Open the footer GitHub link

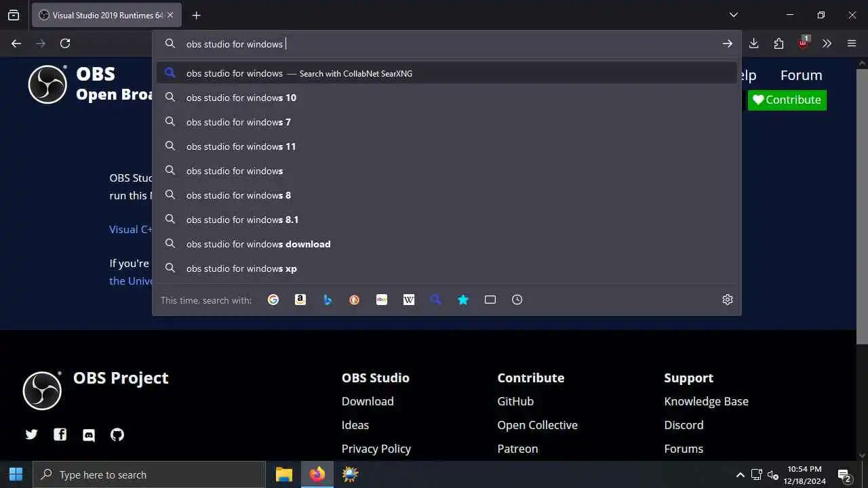515,401
